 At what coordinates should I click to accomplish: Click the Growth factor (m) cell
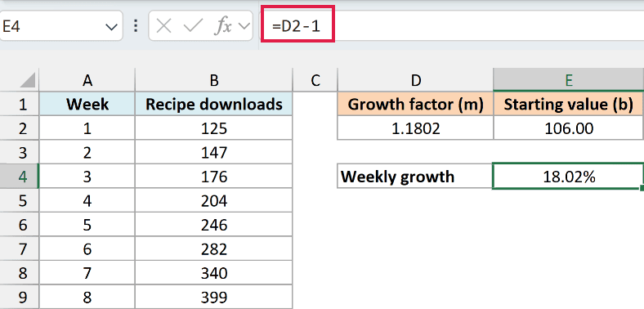click(415, 104)
